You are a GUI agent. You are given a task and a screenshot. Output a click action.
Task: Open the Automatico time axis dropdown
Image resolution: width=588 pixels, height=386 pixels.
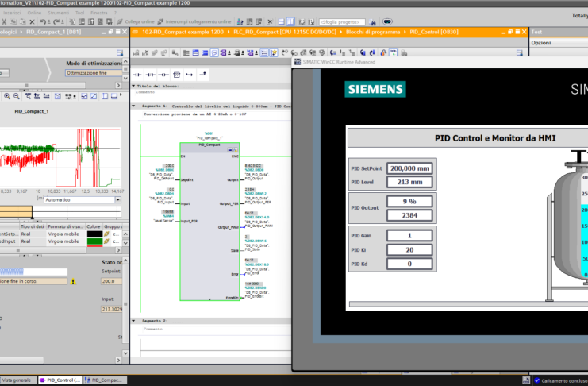pos(117,200)
